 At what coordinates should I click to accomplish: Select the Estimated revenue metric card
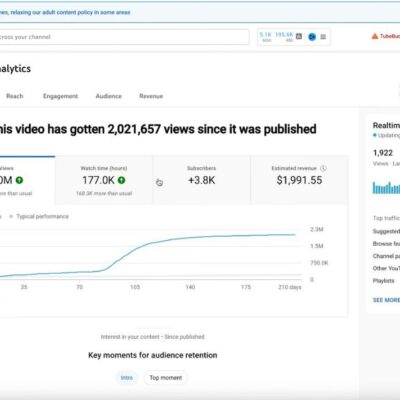(x=299, y=180)
